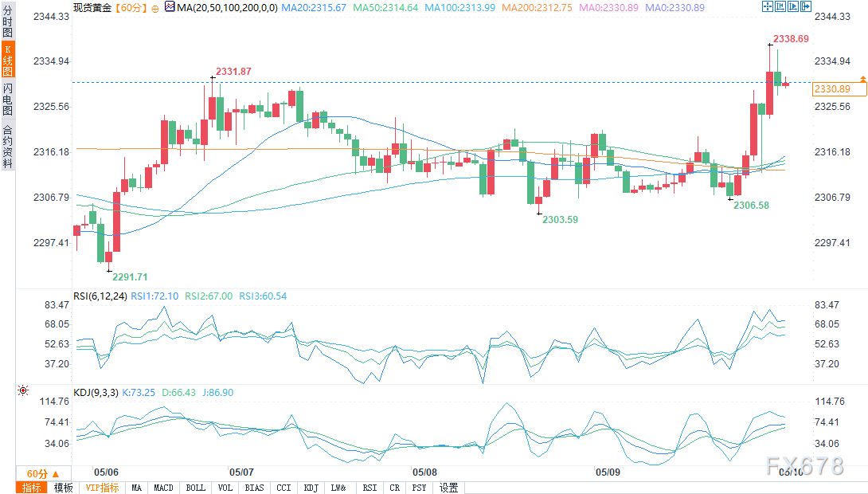868x494 pixels.
Task: Click the RSI3:60.54 value
Action: (263, 296)
